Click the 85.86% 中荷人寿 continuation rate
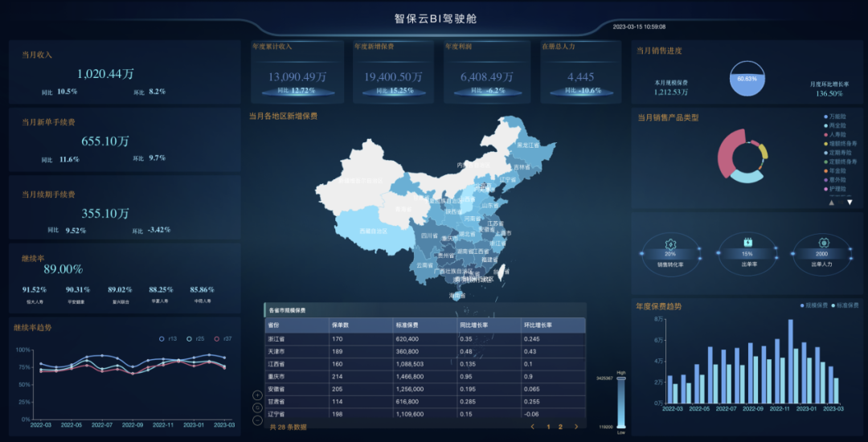 click(202, 289)
